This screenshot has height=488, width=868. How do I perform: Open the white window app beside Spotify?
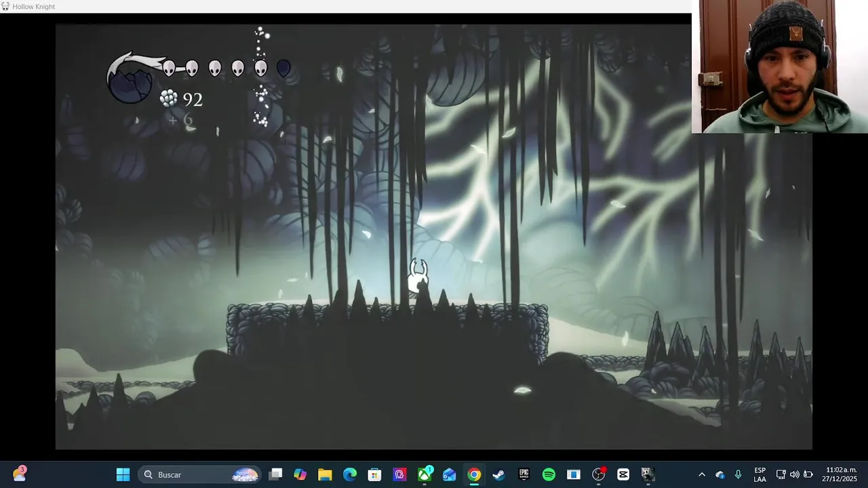click(x=574, y=474)
